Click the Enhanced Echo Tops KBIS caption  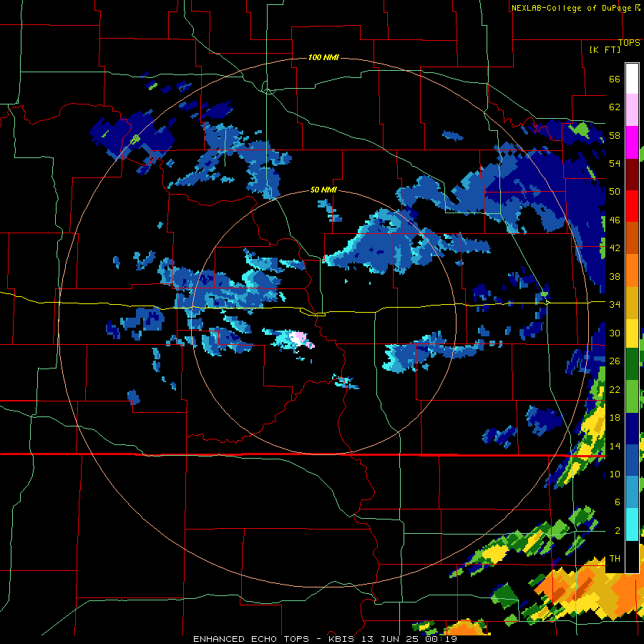[325, 639]
